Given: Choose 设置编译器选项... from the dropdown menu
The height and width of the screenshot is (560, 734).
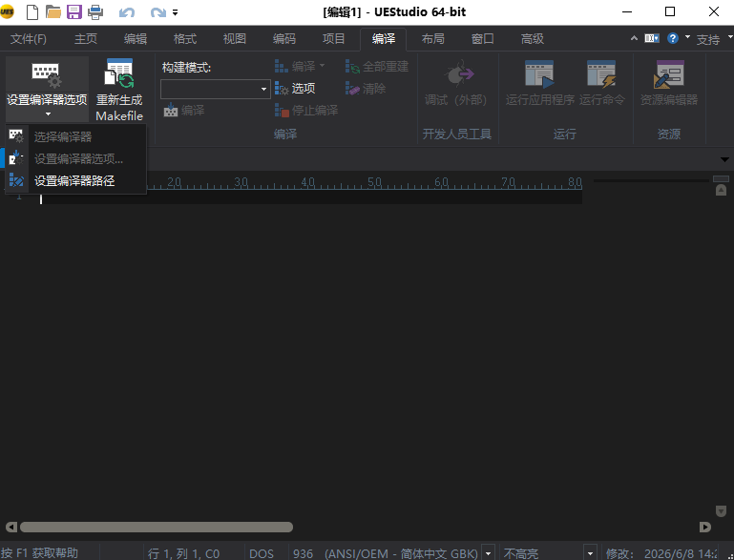Looking at the screenshot, I should (75, 158).
